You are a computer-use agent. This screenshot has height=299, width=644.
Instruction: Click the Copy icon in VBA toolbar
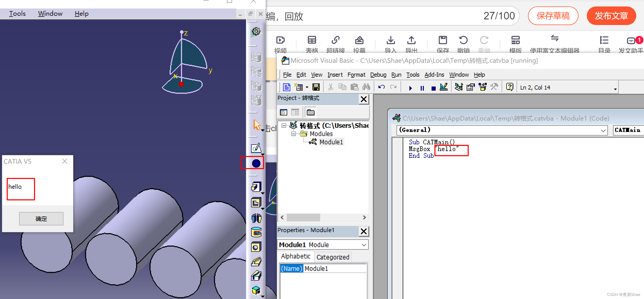(342, 87)
